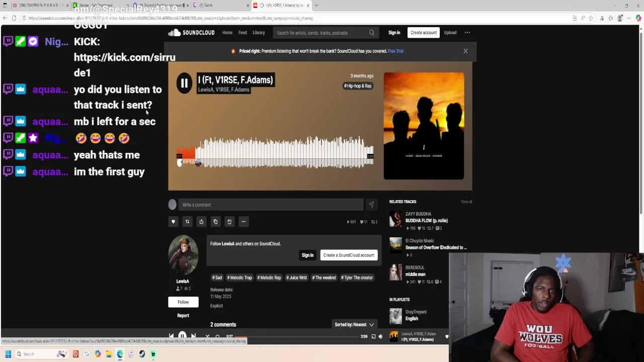Screen dimensions: 644x362
Task: Open the Melodic Trap tag
Action: pyautogui.click(x=239, y=278)
